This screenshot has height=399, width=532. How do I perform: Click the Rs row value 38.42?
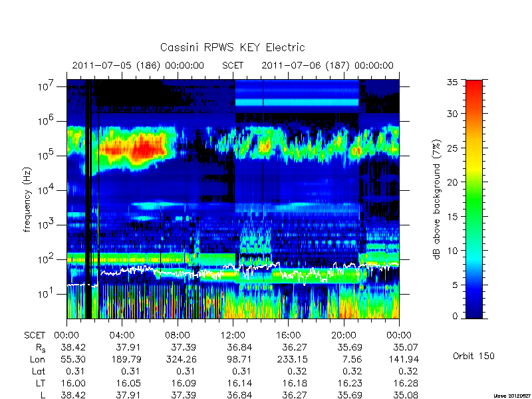pyautogui.click(x=73, y=347)
